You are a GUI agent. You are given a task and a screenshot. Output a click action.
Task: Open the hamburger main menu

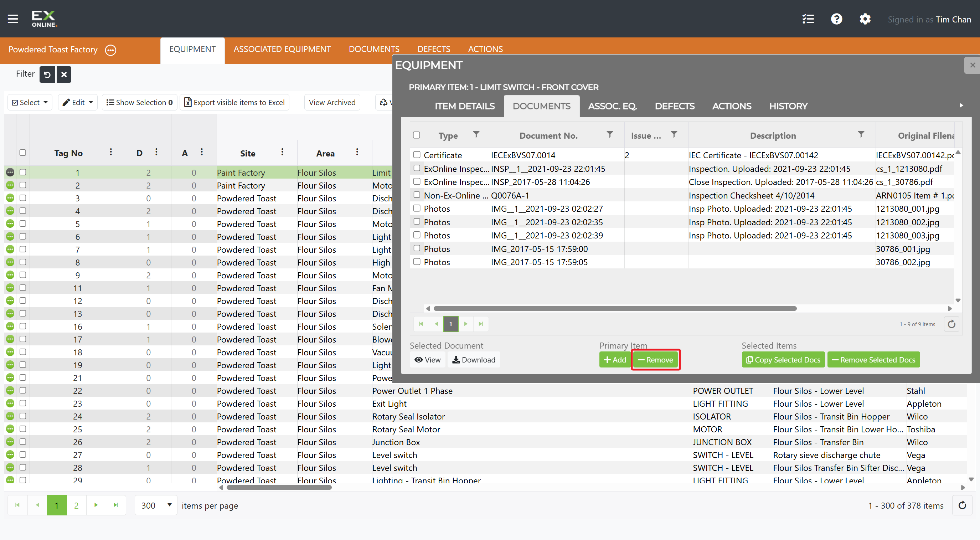click(x=13, y=19)
